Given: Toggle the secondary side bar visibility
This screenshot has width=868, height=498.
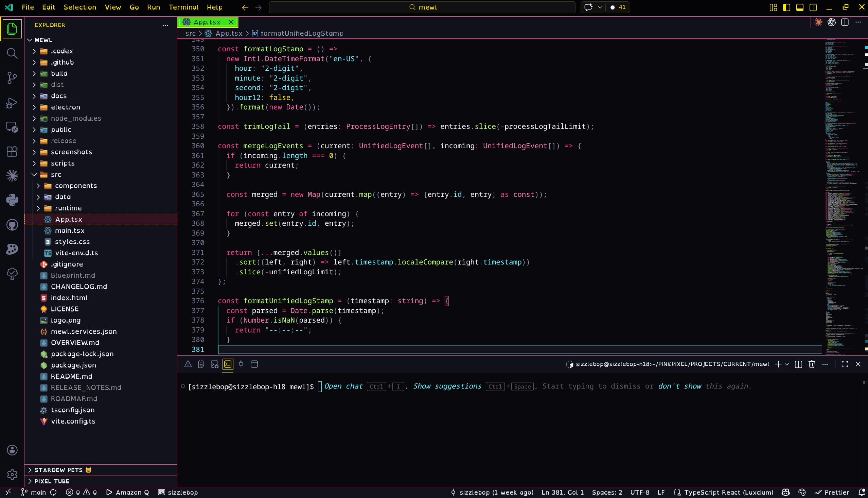Looking at the screenshot, I should click(813, 7).
